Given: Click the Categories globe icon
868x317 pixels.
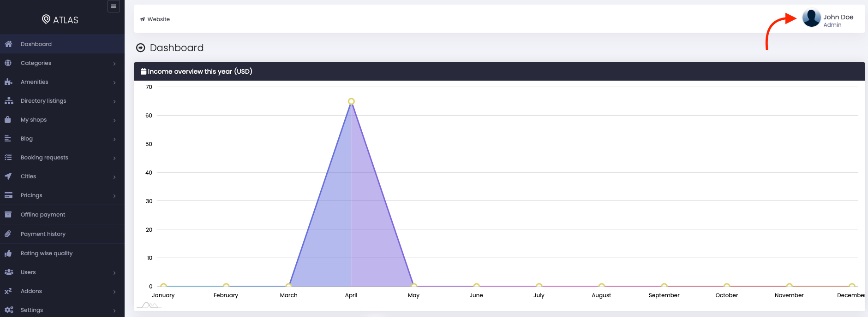Looking at the screenshot, I should [8, 63].
